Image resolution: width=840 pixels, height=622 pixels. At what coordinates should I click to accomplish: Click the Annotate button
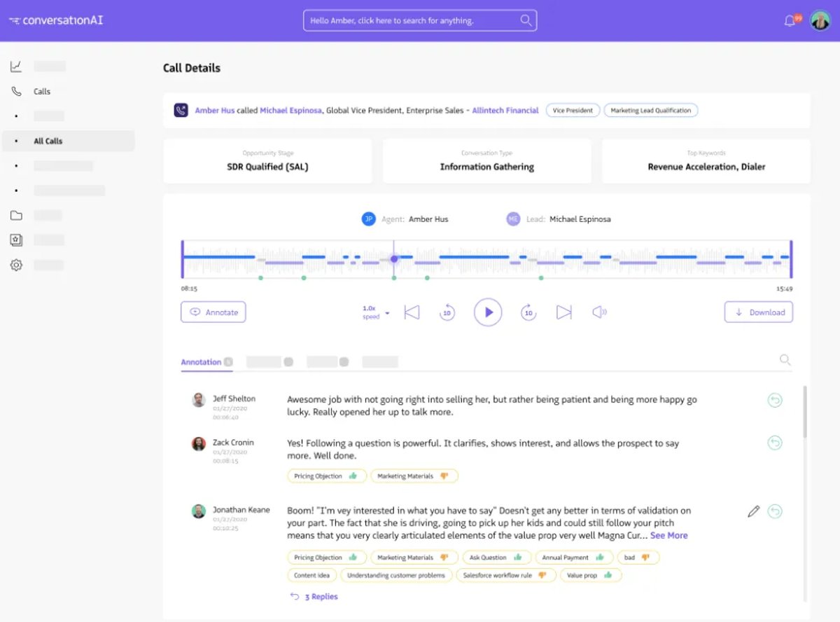point(213,312)
